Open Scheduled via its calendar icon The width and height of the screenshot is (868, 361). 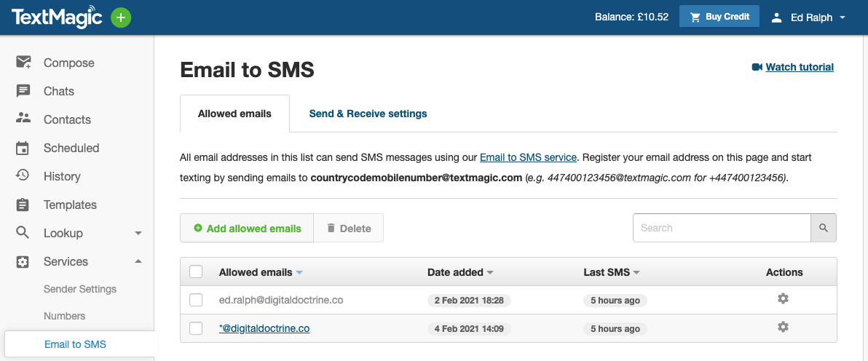[23, 148]
